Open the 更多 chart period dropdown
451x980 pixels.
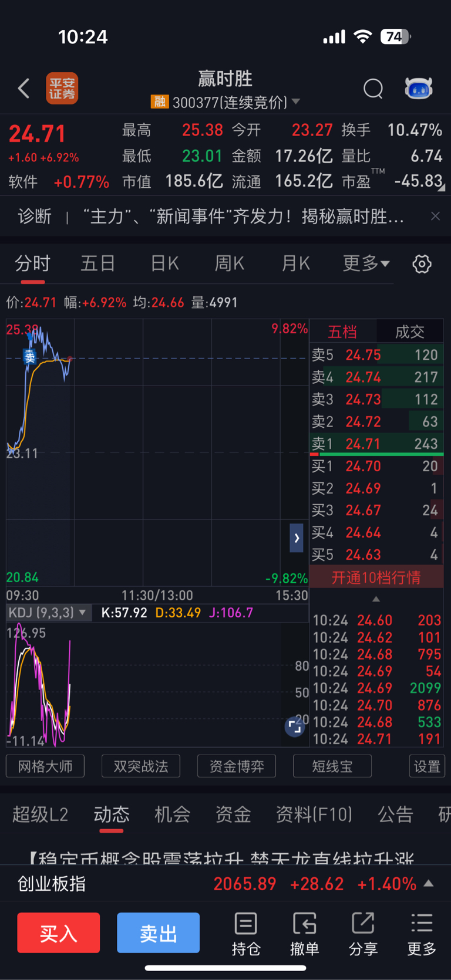pyautogui.click(x=366, y=263)
